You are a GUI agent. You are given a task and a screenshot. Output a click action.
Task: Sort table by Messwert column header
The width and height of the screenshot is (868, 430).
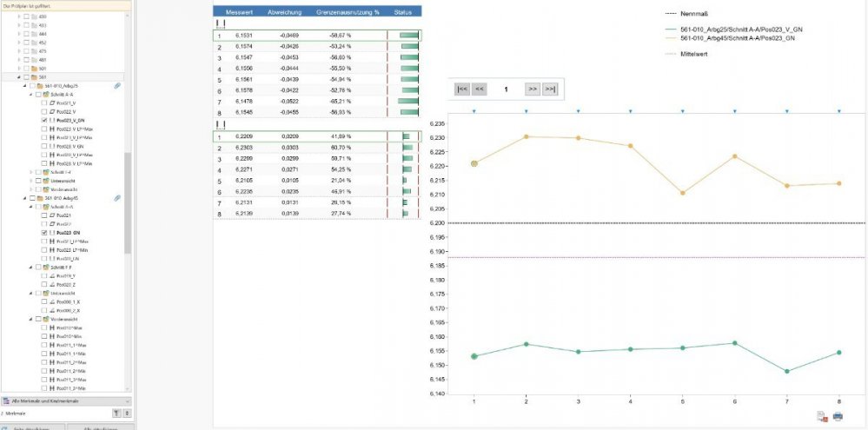click(x=239, y=12)
